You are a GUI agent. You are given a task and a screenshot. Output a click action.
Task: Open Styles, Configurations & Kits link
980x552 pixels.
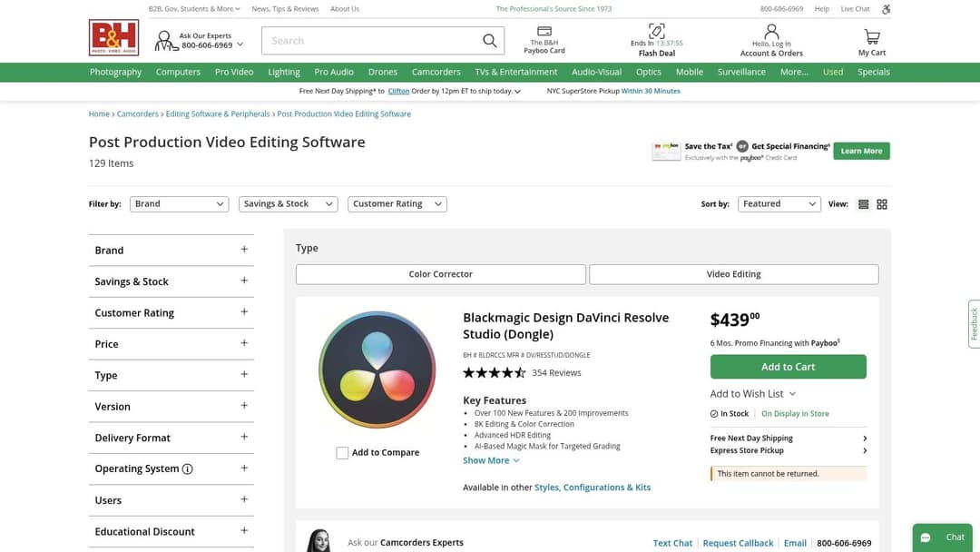point(593,488)
